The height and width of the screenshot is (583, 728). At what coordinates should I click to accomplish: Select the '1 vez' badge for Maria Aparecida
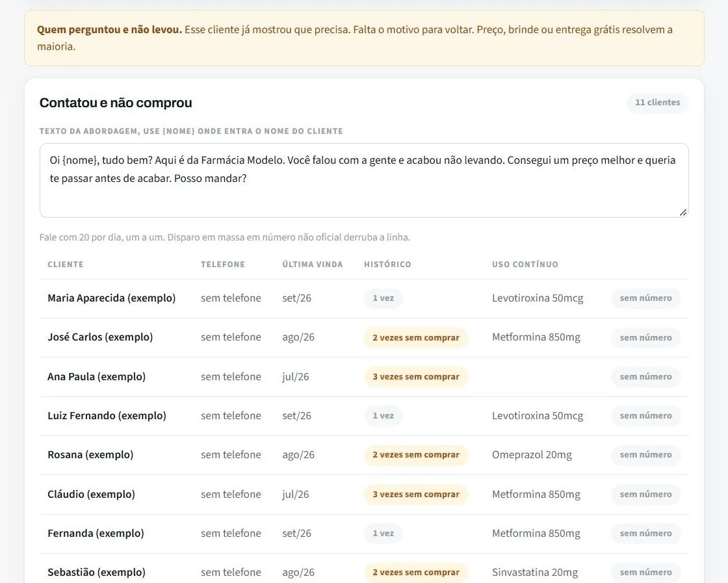[x=383, y=298]
